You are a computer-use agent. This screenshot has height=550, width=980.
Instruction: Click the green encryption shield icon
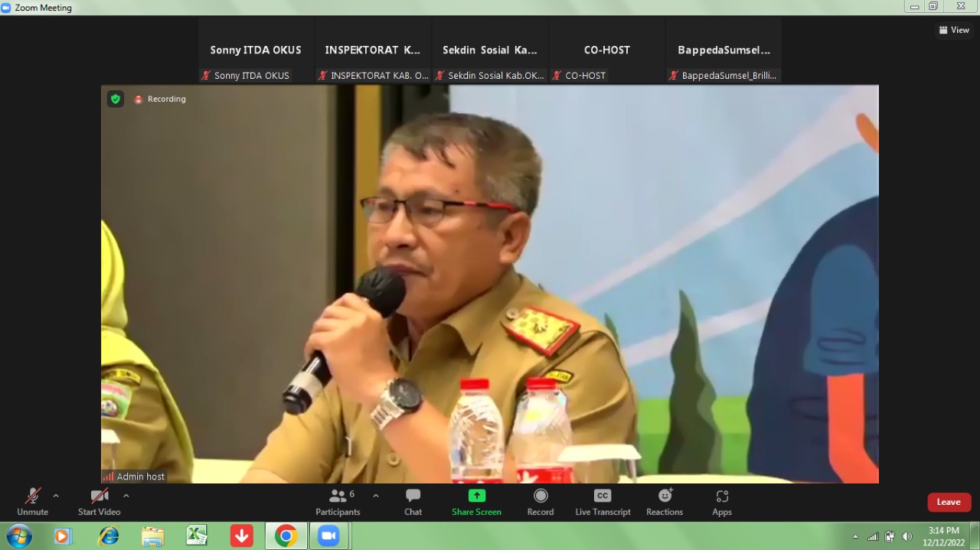116,99
